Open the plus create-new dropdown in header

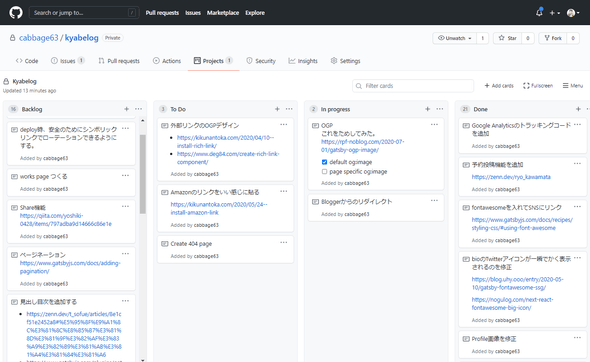(x=555, y=13)
